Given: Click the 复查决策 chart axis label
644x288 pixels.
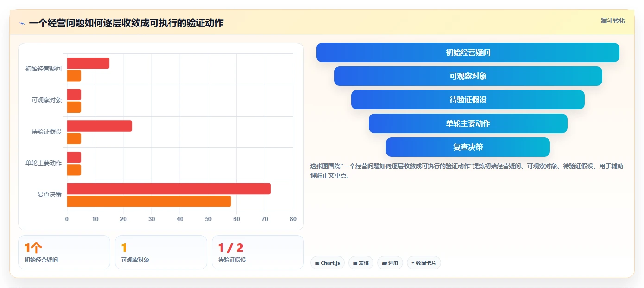Looking at the screenshot, I should pyautogui.click(x=50, y=194).
